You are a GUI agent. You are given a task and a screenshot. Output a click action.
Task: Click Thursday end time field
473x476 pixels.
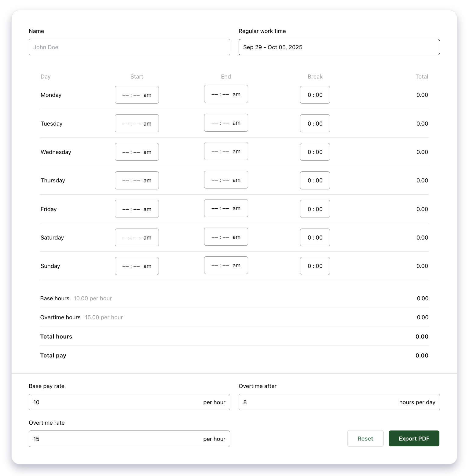[226, 180]
